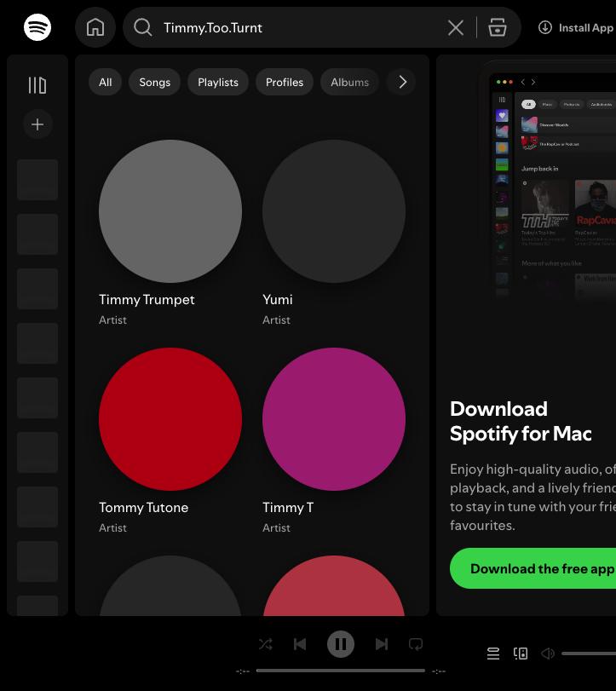Viewport: 616px width, 691px height.
Task: Click Timmy T name text
Action: 288,508
